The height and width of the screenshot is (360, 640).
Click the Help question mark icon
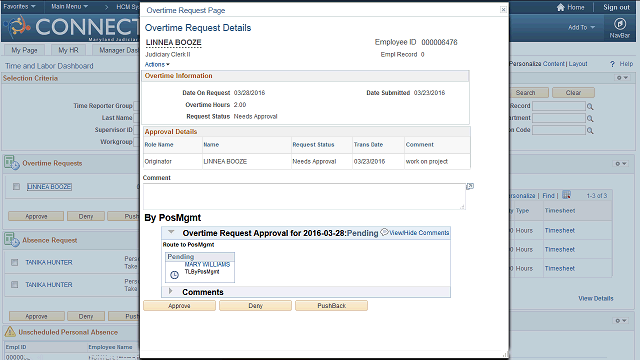pyautogui.click(x=612, y=64)
